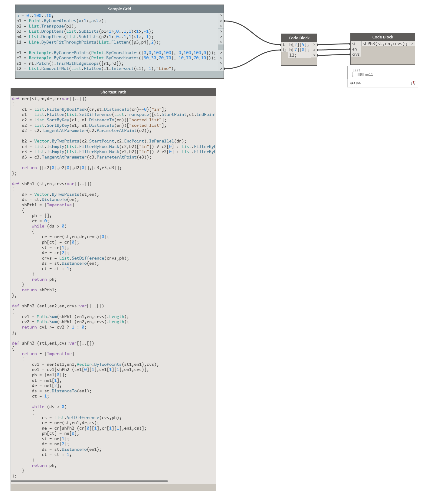Select title of Code Block containing shPh3
The width and height of the screenshot is (426, 504).
383,37
